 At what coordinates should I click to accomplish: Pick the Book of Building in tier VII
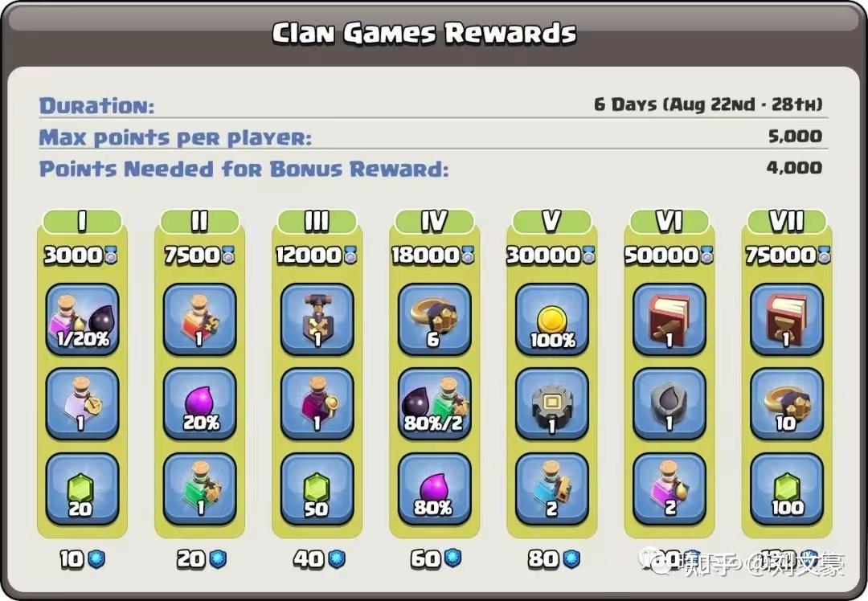[x=786, y=320]
